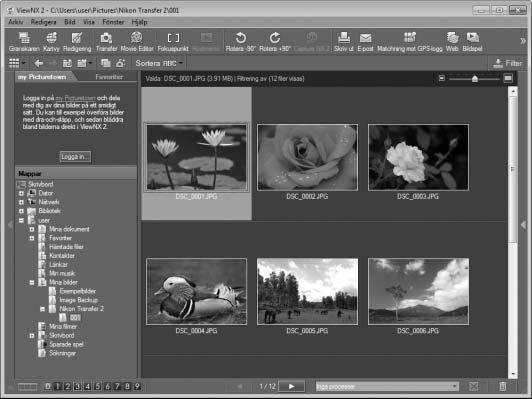The image size is (532, 399).
Task: Apply label 0 in the bottom bar
Action: (48, 386)
